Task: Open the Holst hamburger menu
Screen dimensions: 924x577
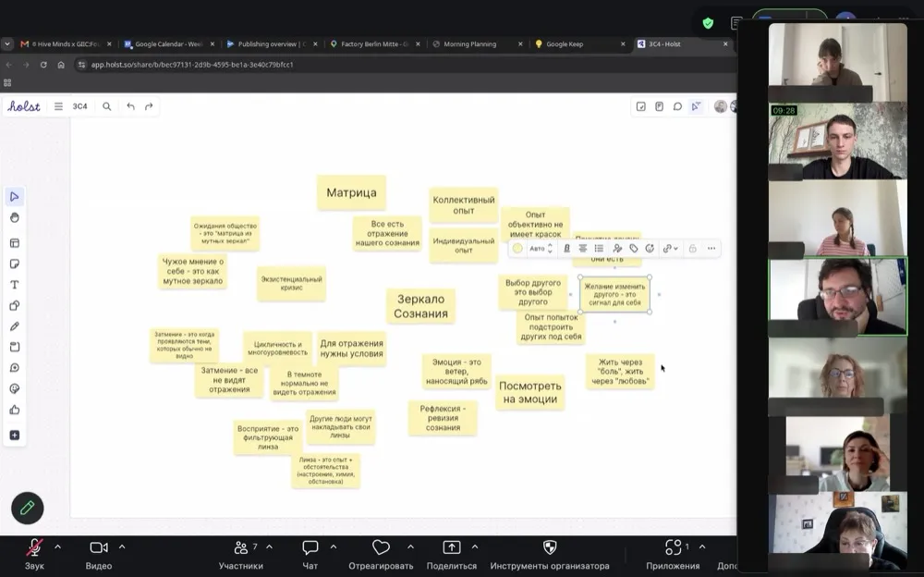Action: 58,106
